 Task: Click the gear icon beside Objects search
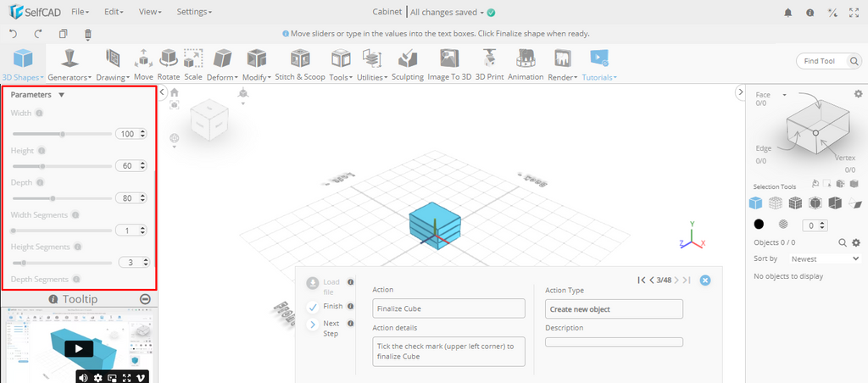(856, 242)
